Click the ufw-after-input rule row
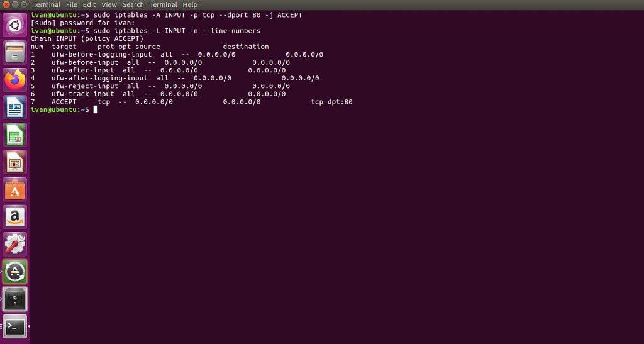This screenshot has width=644, height=344. 158,70
